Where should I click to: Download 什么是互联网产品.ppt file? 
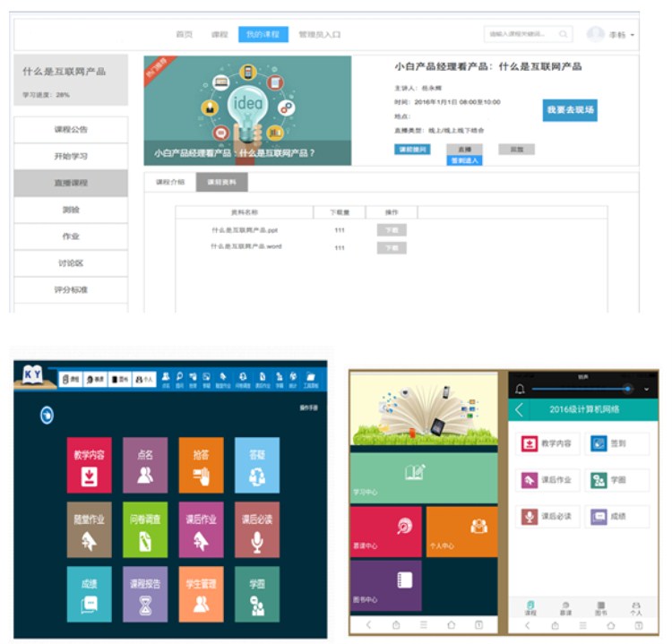[x=391, y=230]
